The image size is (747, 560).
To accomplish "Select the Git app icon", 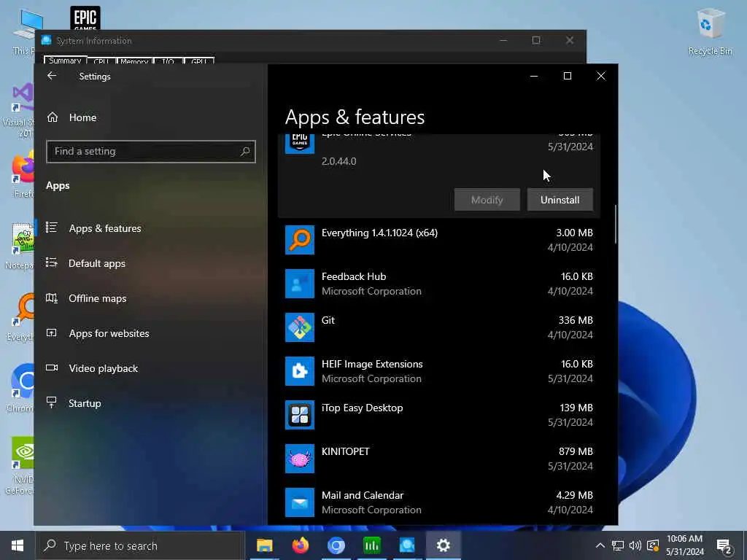I will click(x=300, y=327).
